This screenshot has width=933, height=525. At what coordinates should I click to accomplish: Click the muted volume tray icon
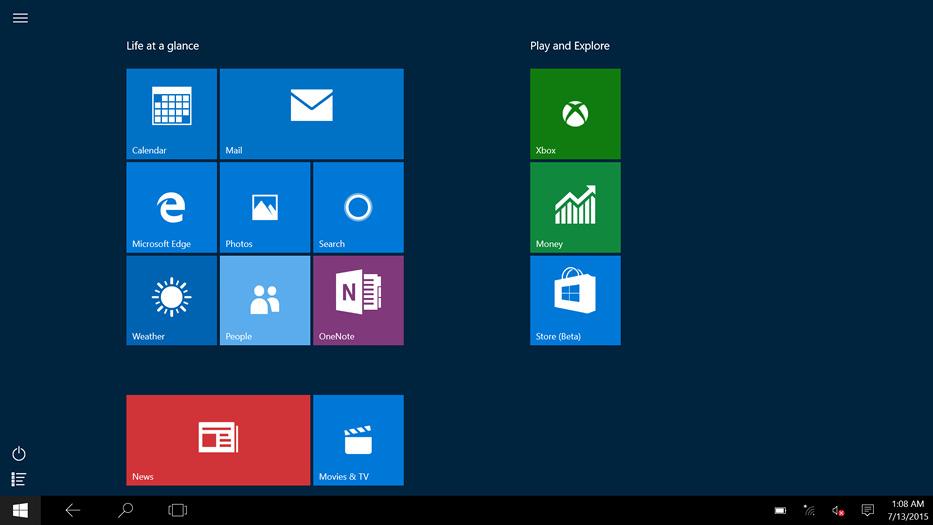click(x=838, y=511)
